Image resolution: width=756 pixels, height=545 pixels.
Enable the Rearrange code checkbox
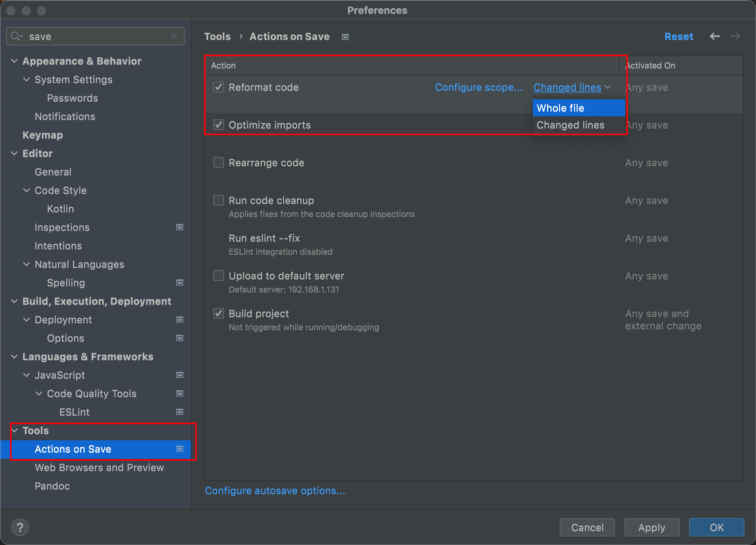click(x=219, y=162)
